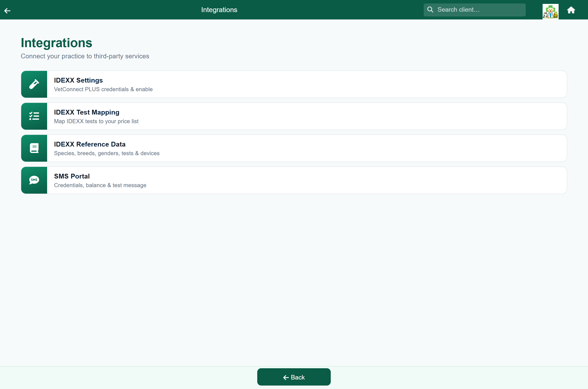Click the practice logo avatar
The width and height of the screenshot is (588, 389).
(x=550, y=11)
